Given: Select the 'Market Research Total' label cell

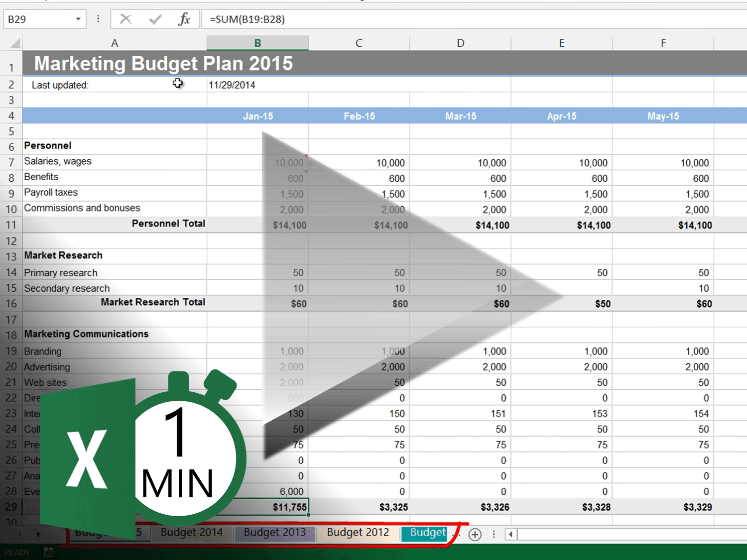Looking at the screenshot, I should click(x=115, y=303).
